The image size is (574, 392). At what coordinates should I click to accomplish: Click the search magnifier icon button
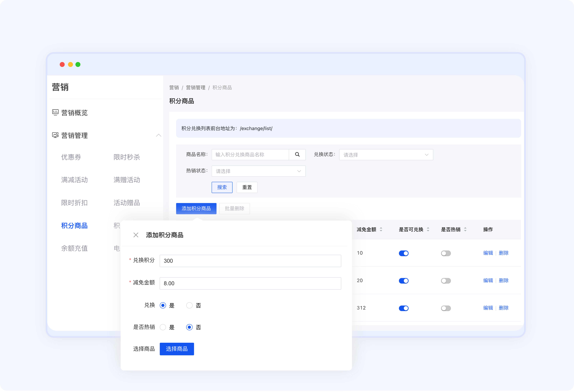point(297,154)
